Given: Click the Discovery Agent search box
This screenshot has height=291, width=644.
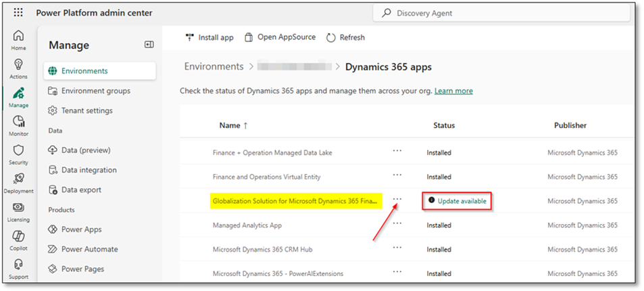Looking at the screenshot, I should (x=500, y=13).
